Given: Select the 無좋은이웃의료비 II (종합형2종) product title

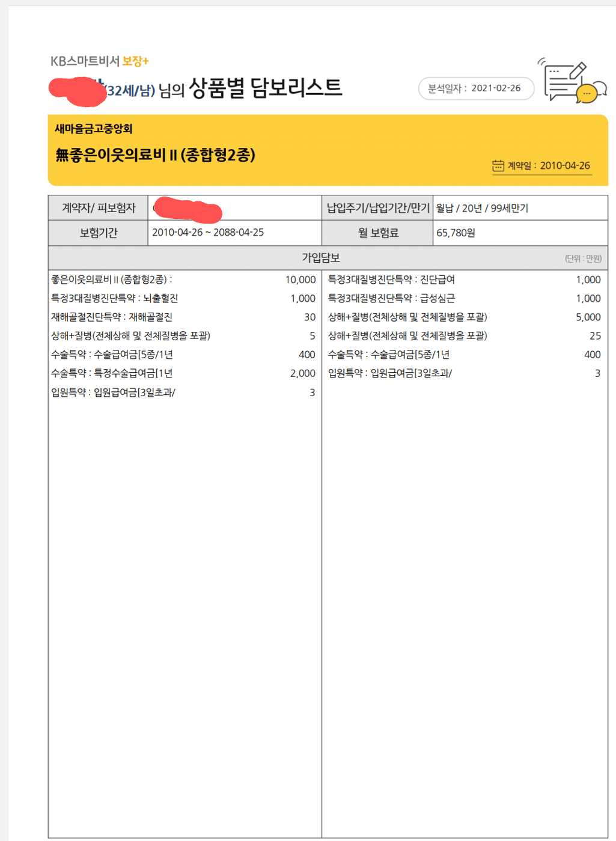Looking at the screenshot, I should [155, 155].
